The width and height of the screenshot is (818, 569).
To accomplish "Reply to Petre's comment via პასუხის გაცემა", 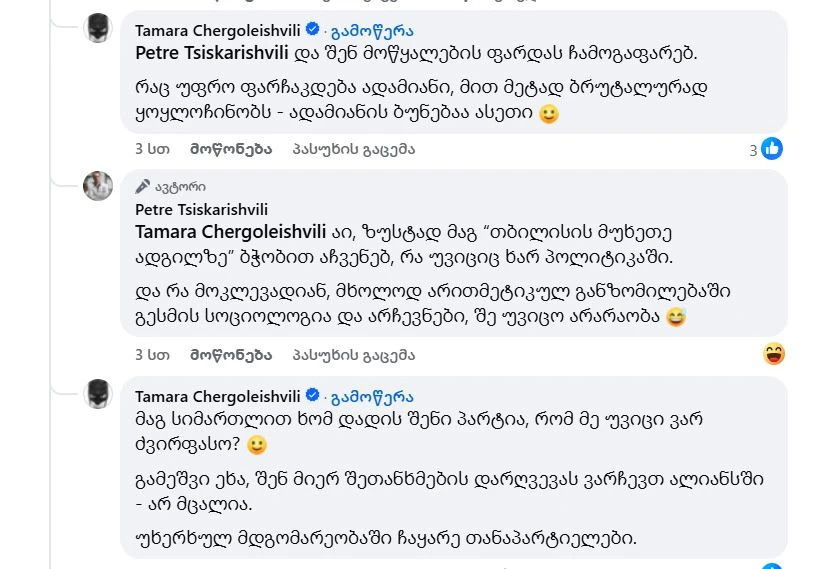I will 353,354.
